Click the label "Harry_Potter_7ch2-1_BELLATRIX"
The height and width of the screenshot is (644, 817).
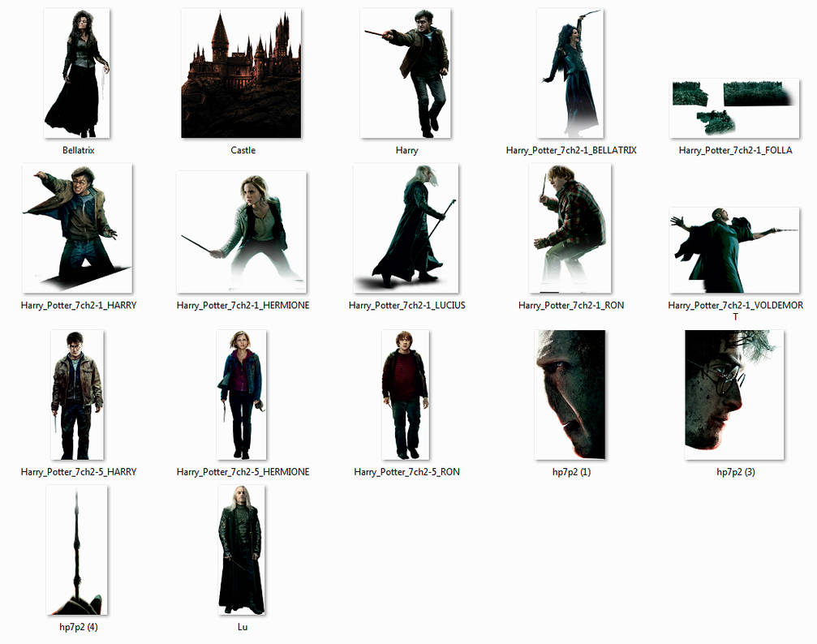(x=571, y=150)
